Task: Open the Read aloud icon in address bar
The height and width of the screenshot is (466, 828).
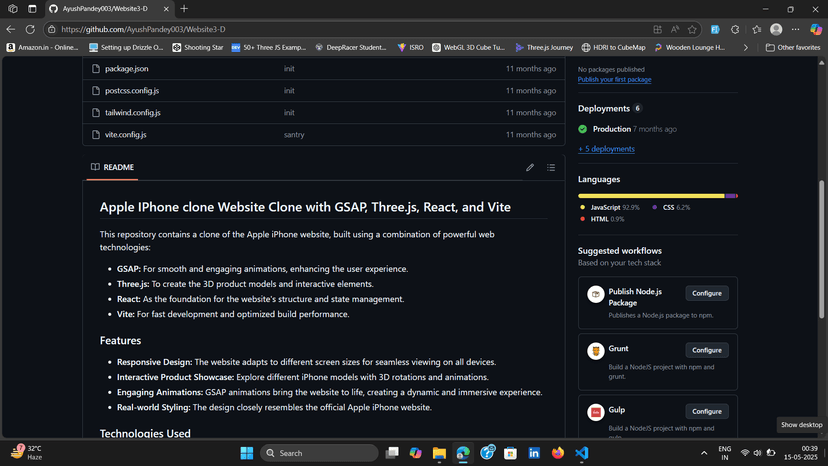Action: coord(675,30)
